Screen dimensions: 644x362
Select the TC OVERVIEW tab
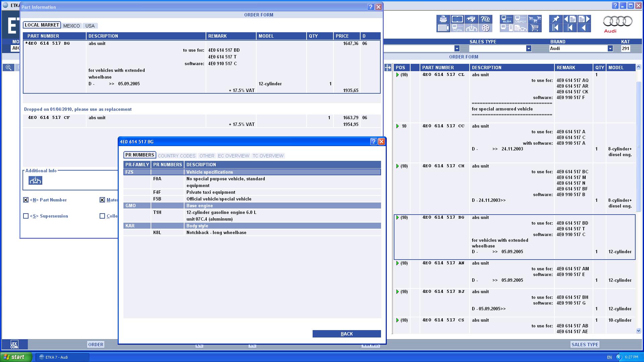click(x=268, y=156)
